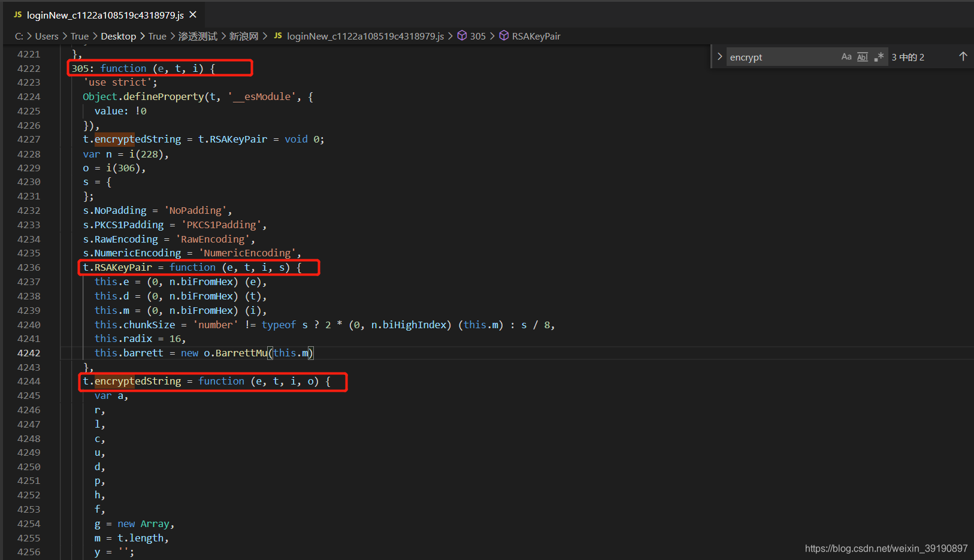The image size is (974, 560).
Task: Click 't.encryptedString = function' definition
Action: click(207, 381)
